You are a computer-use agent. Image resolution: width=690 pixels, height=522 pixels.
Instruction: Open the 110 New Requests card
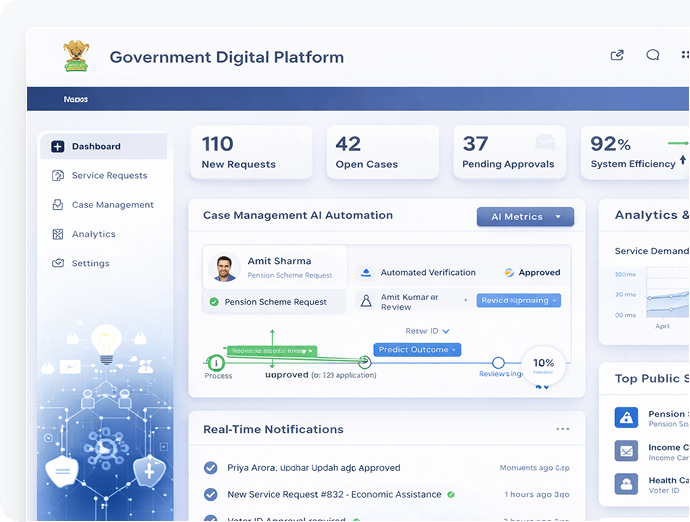[x=251, y=152]
